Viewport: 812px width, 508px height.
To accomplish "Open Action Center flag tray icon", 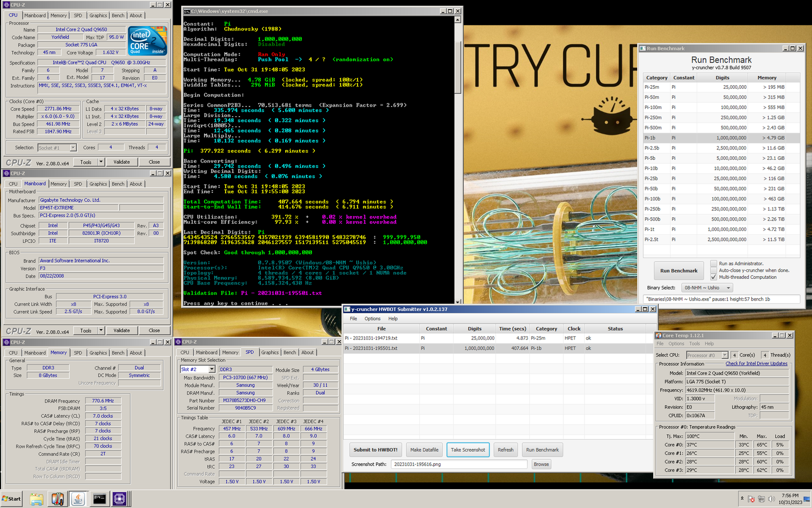I will click(x=751, y=499).
